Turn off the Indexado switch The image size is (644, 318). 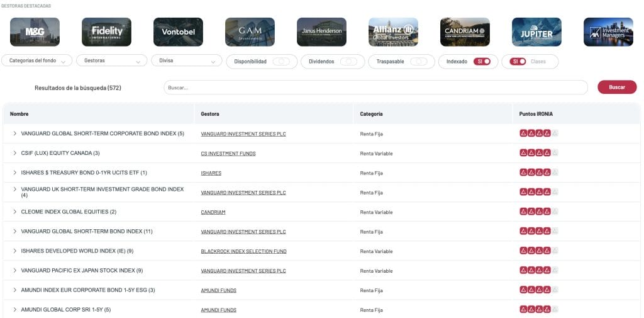pos(482,62)
